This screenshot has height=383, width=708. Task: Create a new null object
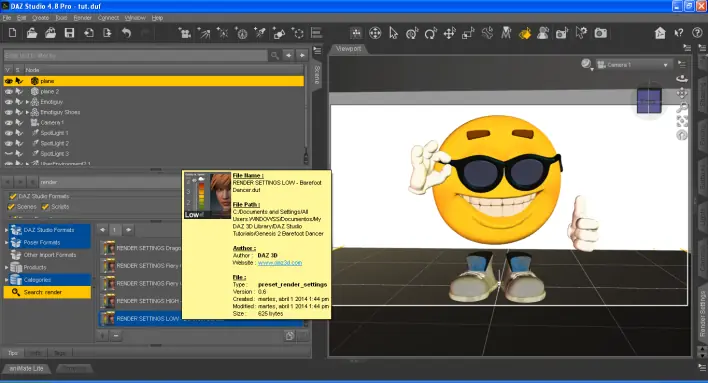point(298,33)
